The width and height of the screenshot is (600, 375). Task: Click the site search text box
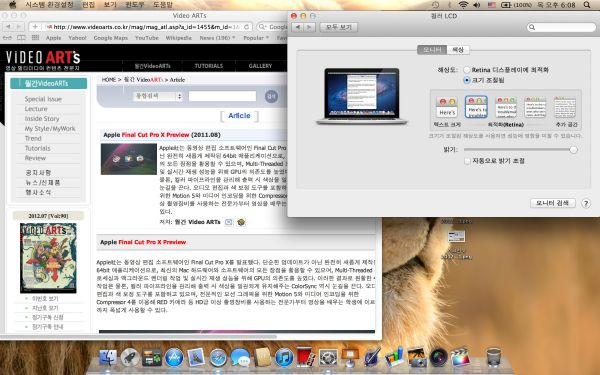222,96
